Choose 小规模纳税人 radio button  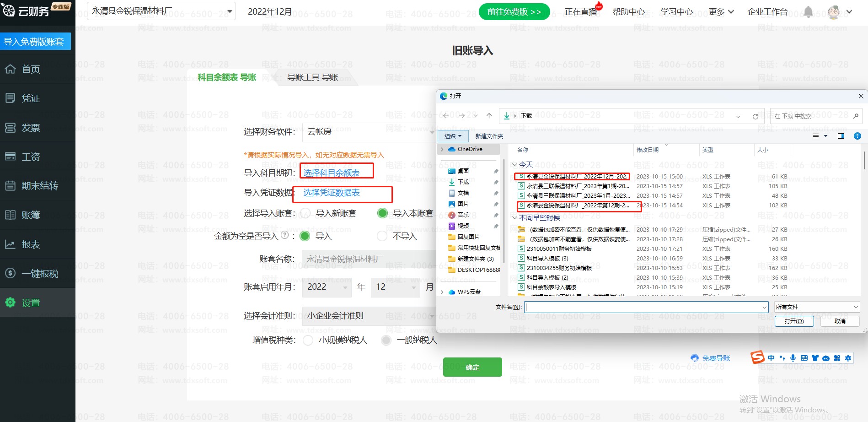point(308,340)
